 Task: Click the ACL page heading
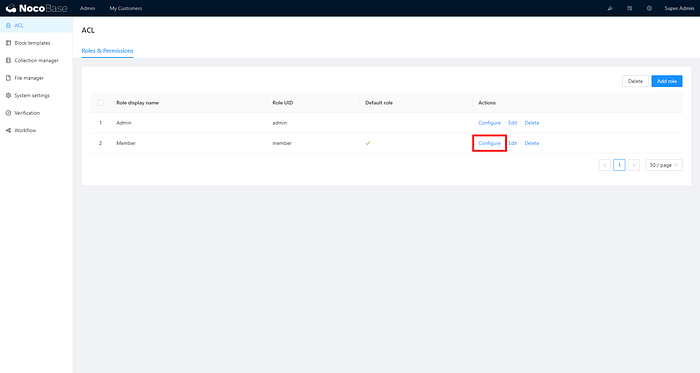point(88,30)
